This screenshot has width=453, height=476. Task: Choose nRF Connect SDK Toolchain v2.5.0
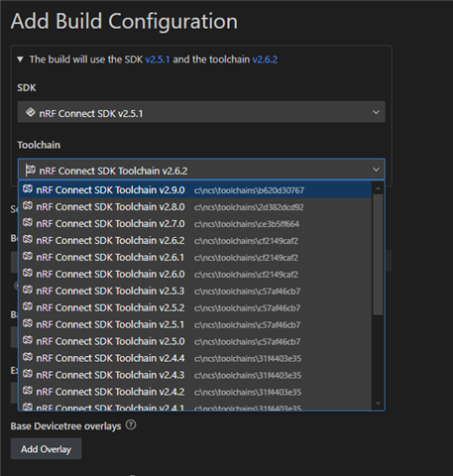point(195,342)
